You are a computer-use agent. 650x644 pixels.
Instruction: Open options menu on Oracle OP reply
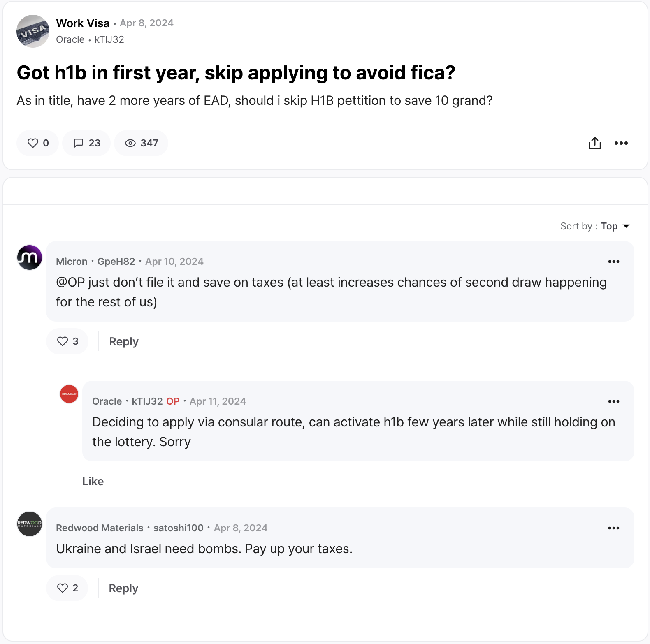613,401
